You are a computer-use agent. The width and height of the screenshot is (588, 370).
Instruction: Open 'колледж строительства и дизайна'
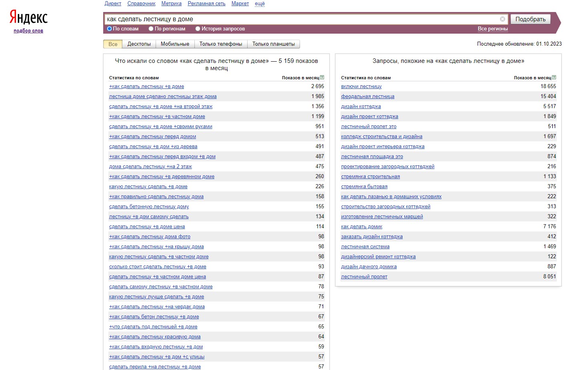point(382,137)
